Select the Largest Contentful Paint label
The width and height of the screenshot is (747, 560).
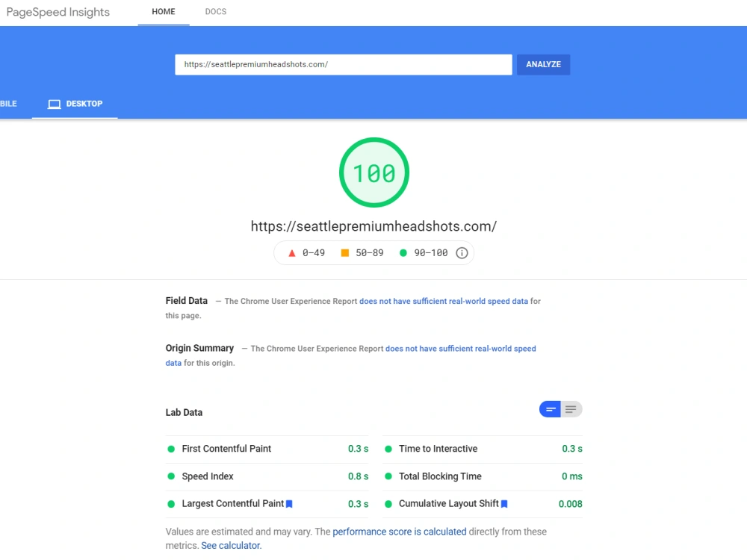[233, 503]
